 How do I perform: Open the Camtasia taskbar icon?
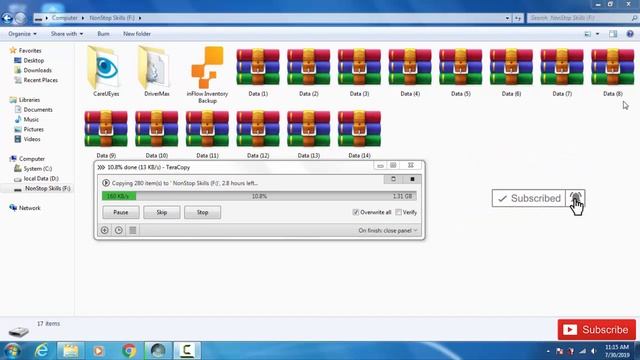[187, 351]
